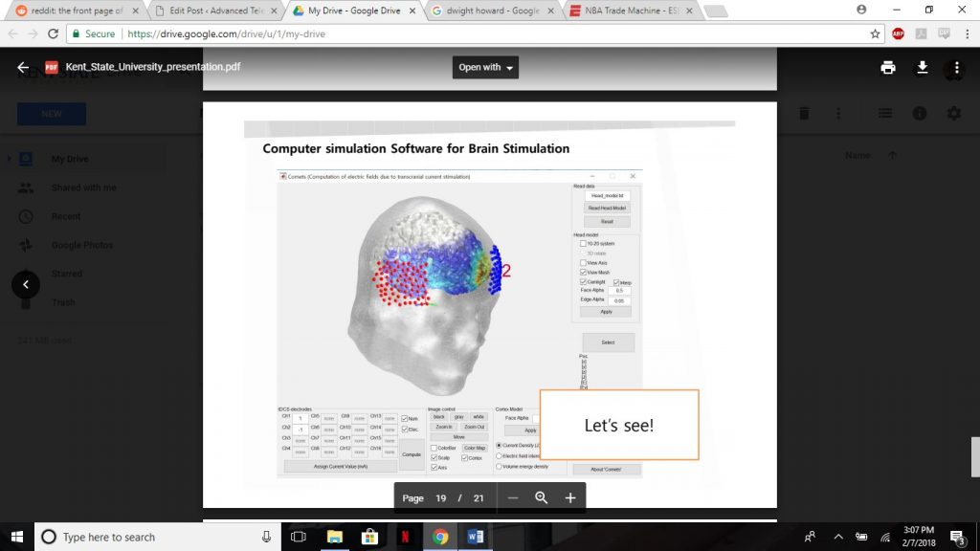Bookmark this page with the star icon
The width and height of the screenshot is (980, 551).
click(875, 33)
